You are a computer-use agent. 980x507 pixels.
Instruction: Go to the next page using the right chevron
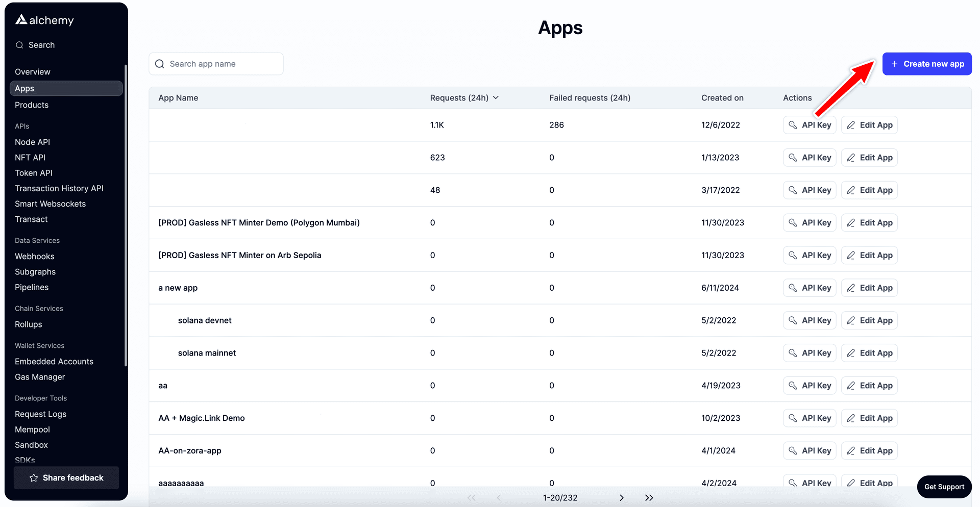tap(622, 497)
